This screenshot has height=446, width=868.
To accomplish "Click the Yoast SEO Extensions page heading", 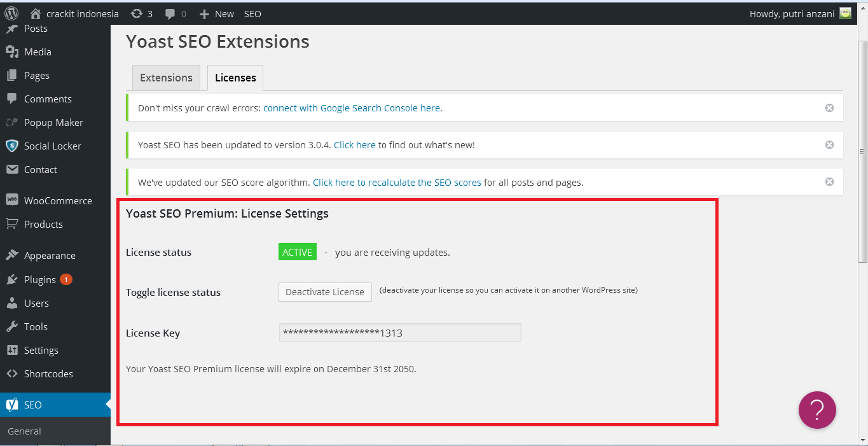I will (217, 41).
